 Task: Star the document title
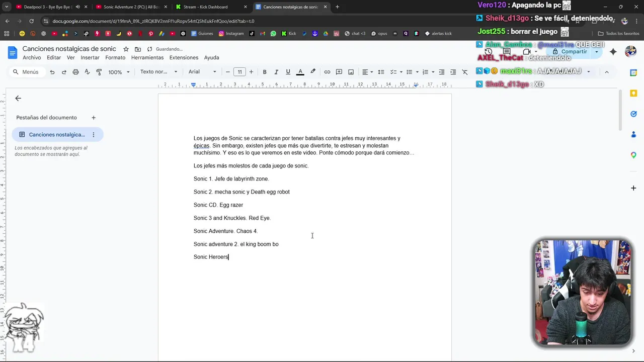click(x=126, y=49)
